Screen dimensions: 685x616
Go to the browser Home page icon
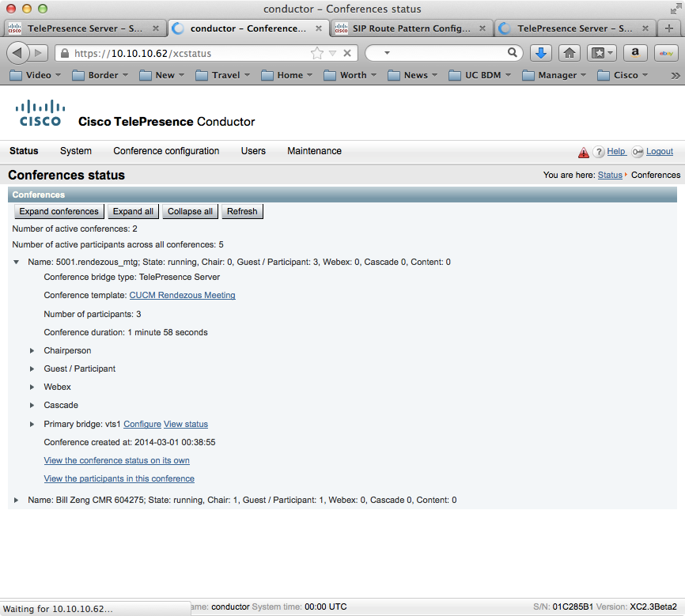(x=569, y=53)
